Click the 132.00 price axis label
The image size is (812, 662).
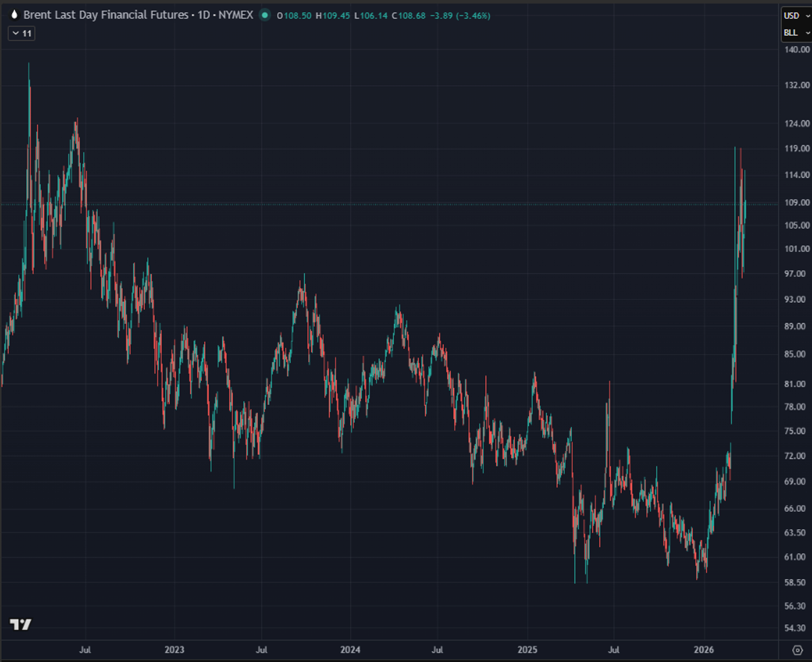coord(797,85)
